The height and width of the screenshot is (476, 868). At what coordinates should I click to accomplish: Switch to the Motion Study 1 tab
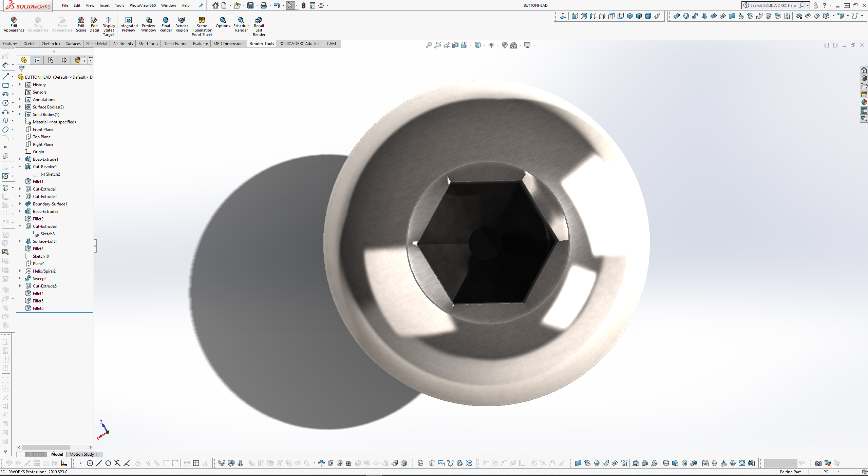pyautogui.click(x=83, y=454)
